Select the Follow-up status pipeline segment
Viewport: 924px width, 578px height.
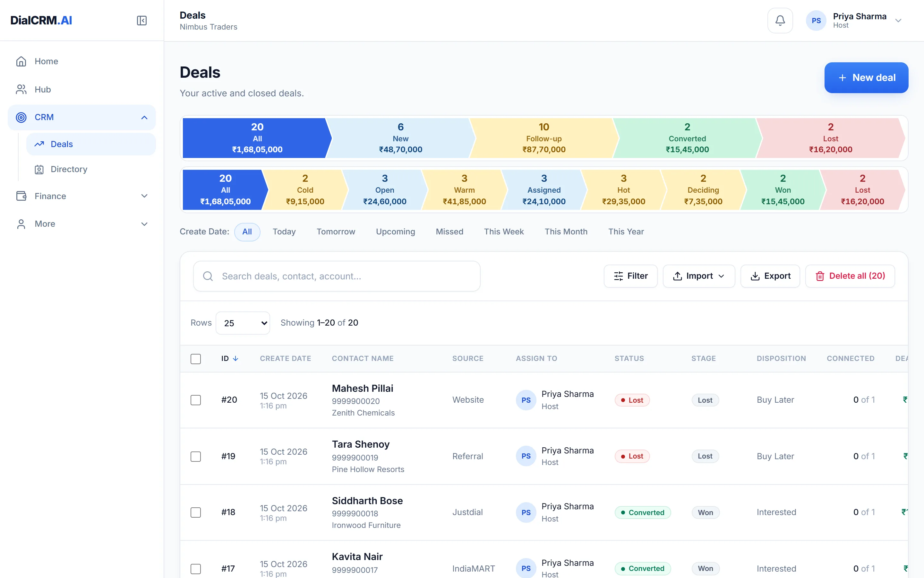click(544, 138)
